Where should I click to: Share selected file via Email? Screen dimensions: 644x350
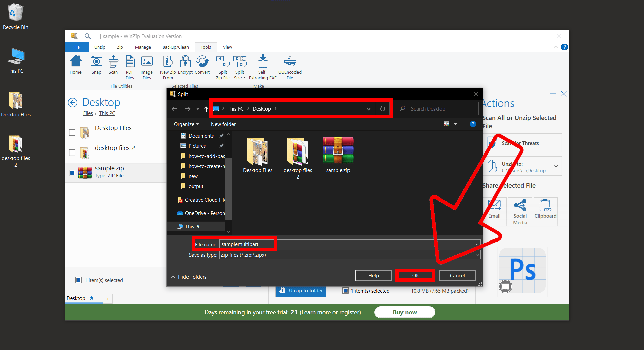click(x=494, y=211)
